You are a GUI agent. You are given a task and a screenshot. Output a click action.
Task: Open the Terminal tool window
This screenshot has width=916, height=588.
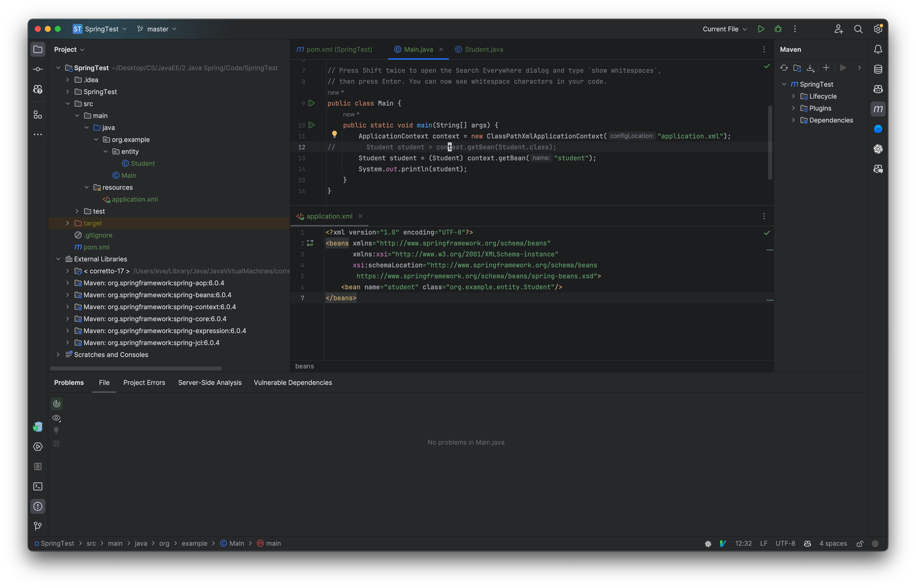(x=38, y=486)
